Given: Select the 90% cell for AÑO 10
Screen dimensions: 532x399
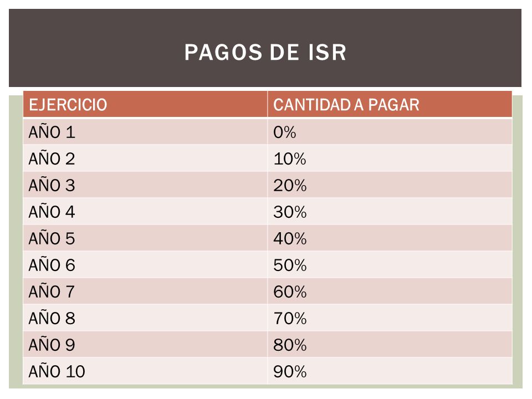Looking at the screenshot, I should (x=390, y=371).
